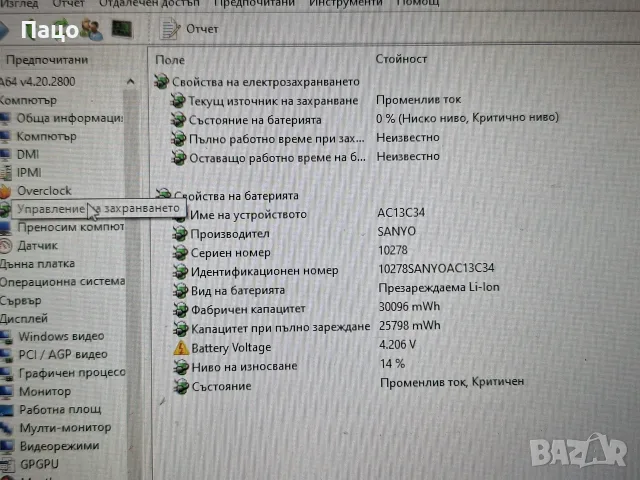Click icon next to Идентификационен номер
640x480 pixels.
[x=180, y=271]
